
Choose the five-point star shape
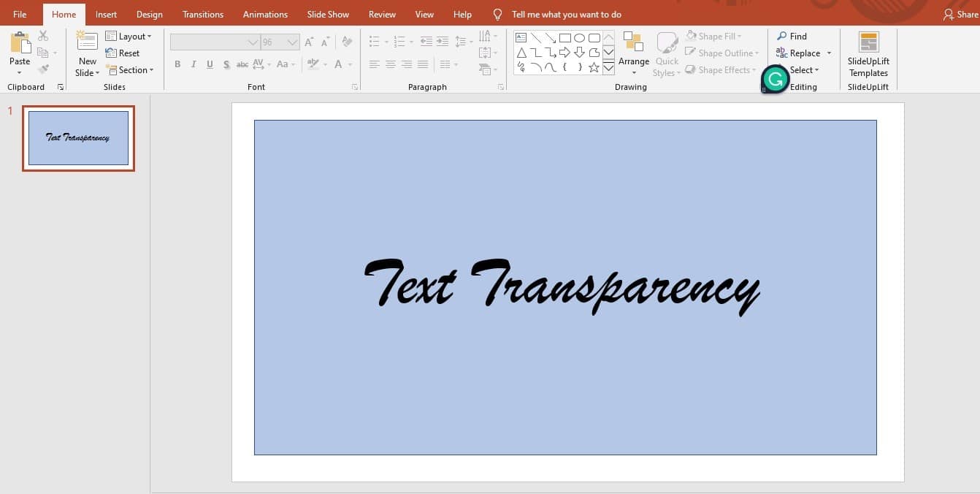pos(594,68)
